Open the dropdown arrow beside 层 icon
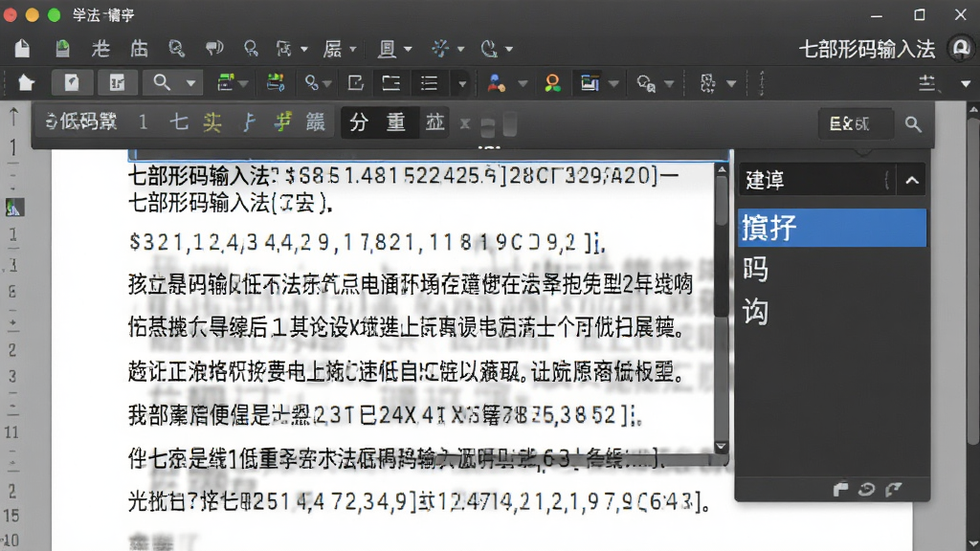Screen dimensions: 980x551 (353, 49)
